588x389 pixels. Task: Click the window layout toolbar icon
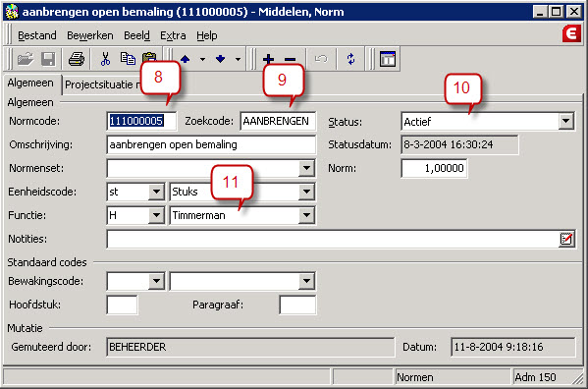(x=388, y=59)
